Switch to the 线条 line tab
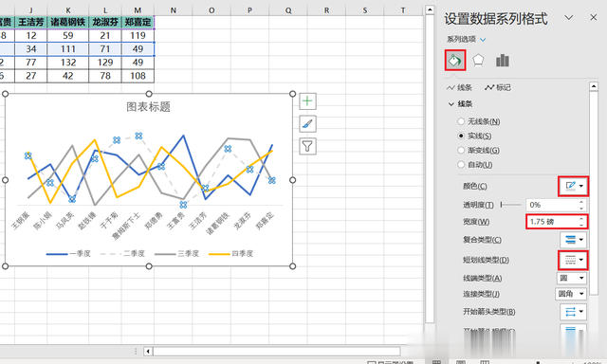 click(459, 88)
